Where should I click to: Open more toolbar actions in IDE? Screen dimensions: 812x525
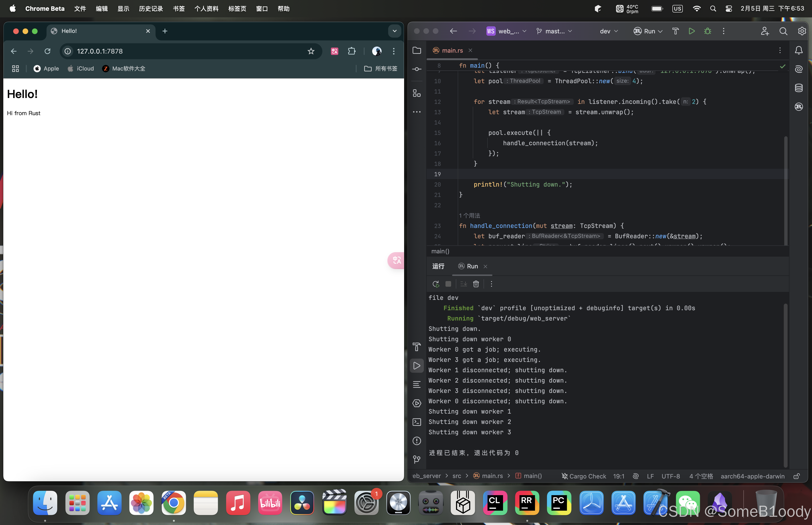pyautogui.click(x=723, y=31)
